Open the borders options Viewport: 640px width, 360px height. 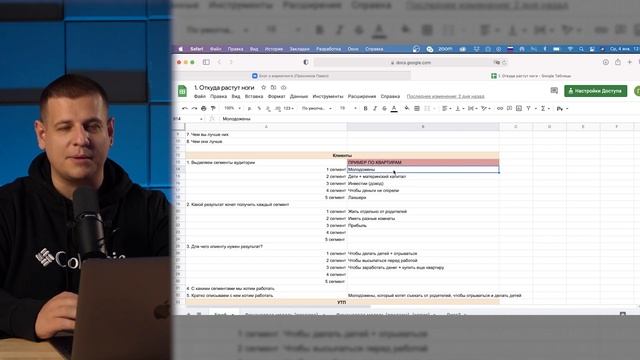pos(417,109)
